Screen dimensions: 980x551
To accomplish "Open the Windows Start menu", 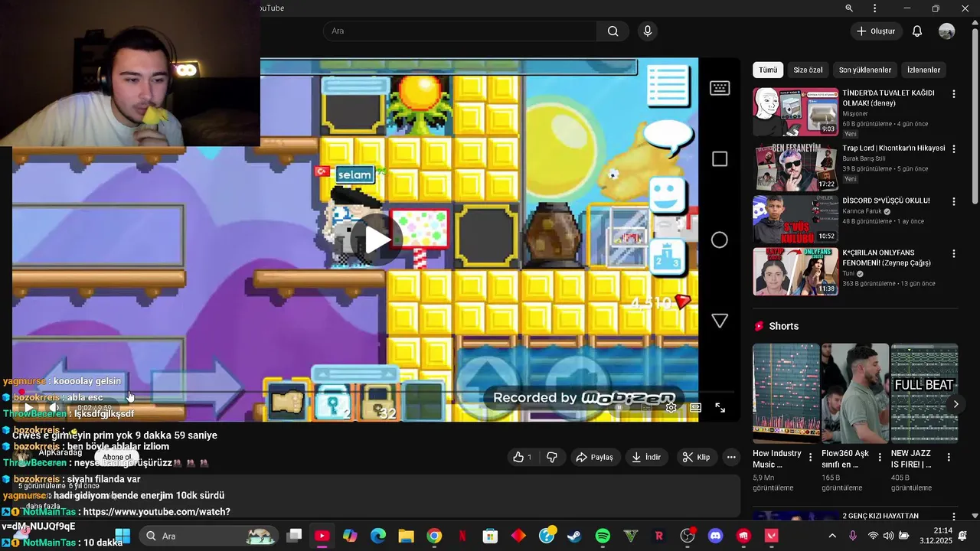I will (122, 536).
